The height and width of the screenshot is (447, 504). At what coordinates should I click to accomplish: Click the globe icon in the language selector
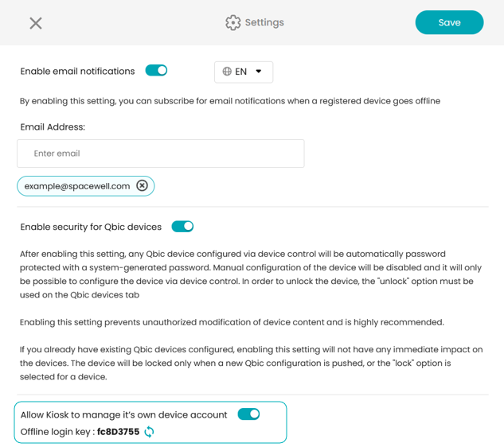tap(227, 72)
